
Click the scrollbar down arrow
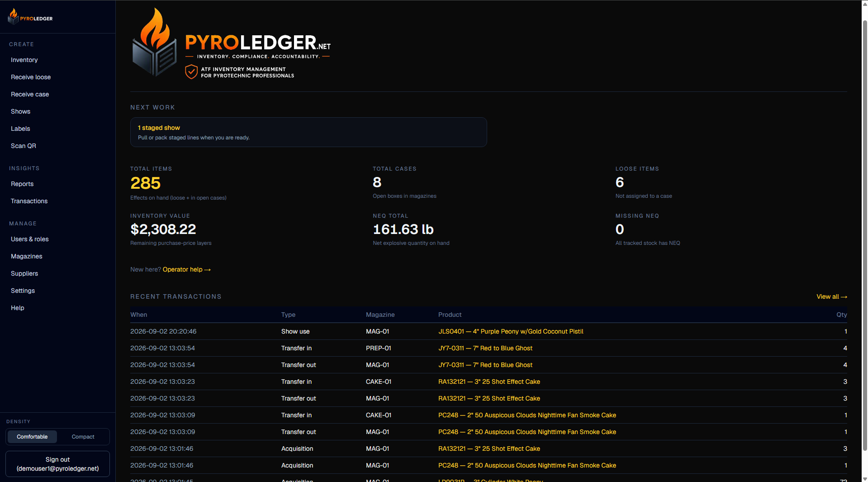865,478
